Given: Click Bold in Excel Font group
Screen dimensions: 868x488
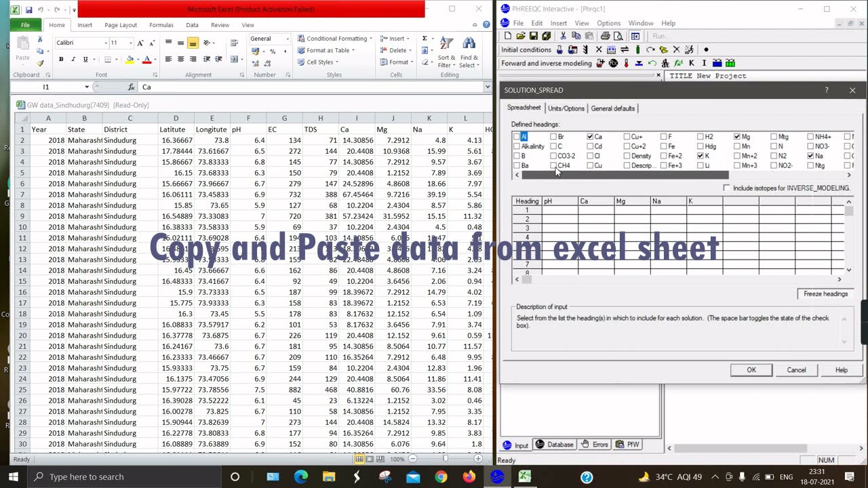Looking at the screenshot, I should point(61,59).
